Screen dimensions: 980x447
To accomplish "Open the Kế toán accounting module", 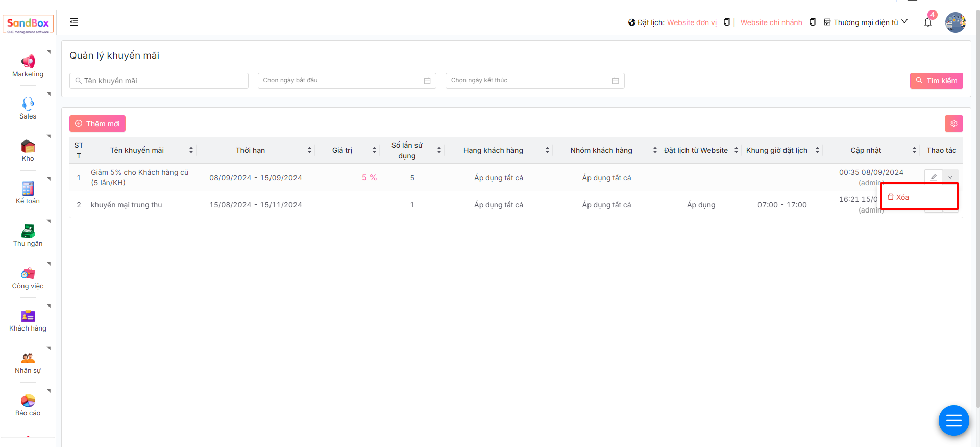I will pos(28,189).
